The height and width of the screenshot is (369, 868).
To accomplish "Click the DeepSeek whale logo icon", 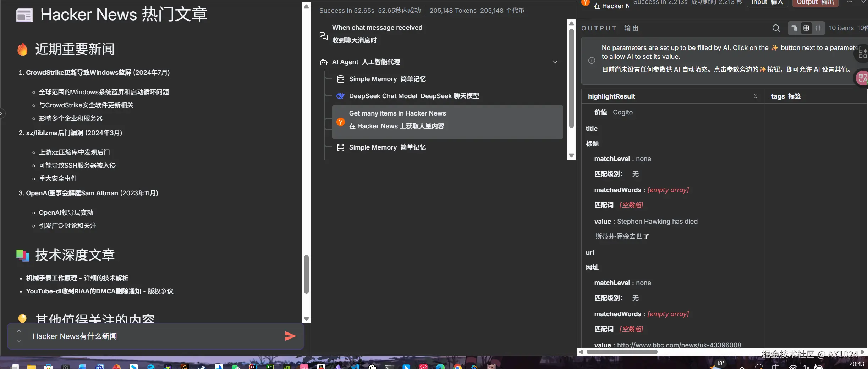I will pos(340,96).
